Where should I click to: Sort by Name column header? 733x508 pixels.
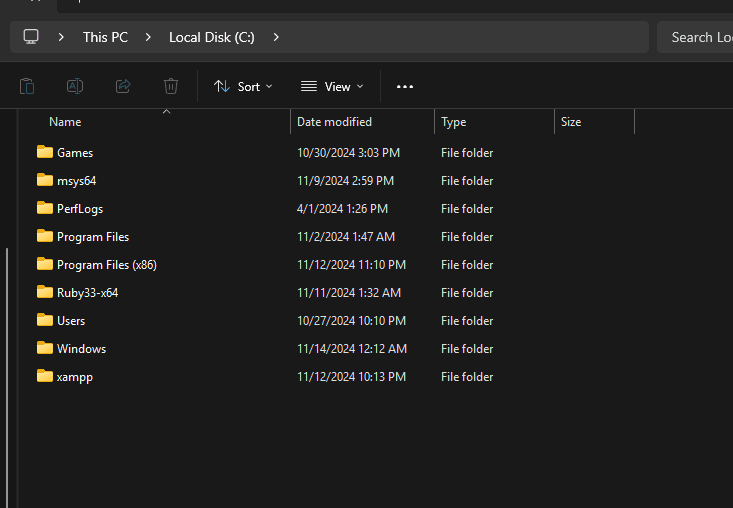coord(65,122)
